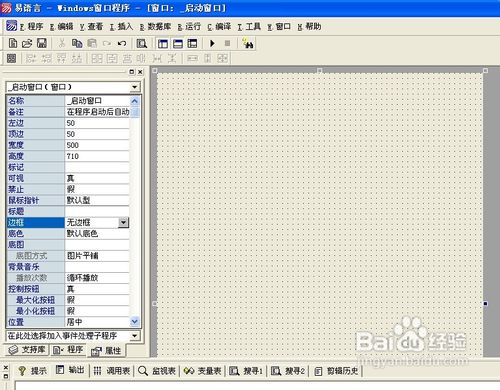Close the left properties panel
Image resolution: width=500 pixels, height=390 pixels.
(x=140, y=72)
